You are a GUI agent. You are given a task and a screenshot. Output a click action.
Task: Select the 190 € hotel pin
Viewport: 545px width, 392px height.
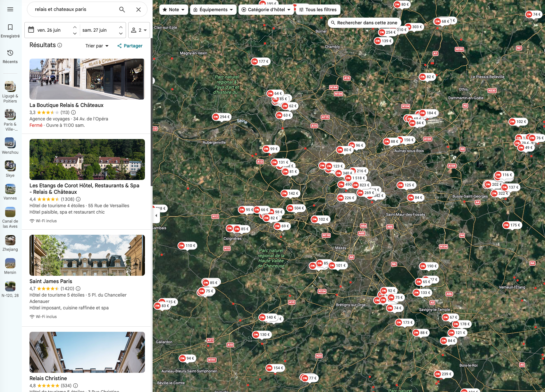(x=429, y=266)
